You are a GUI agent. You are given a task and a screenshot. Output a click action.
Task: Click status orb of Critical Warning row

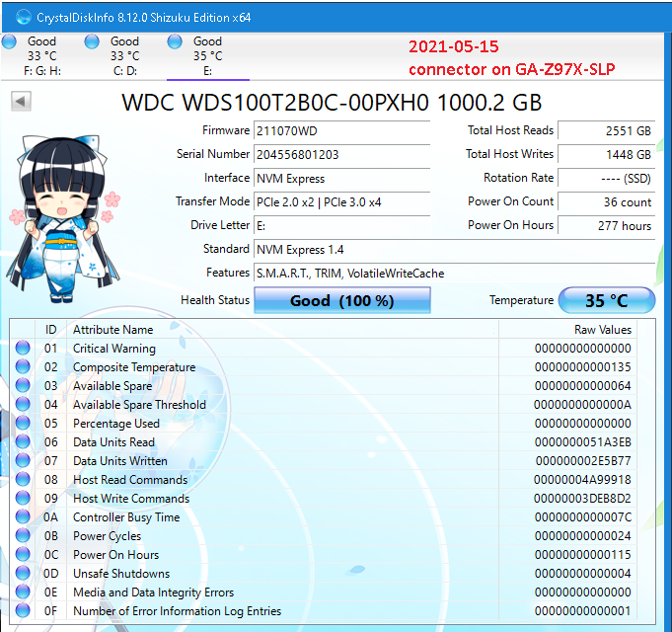(23, 348)
